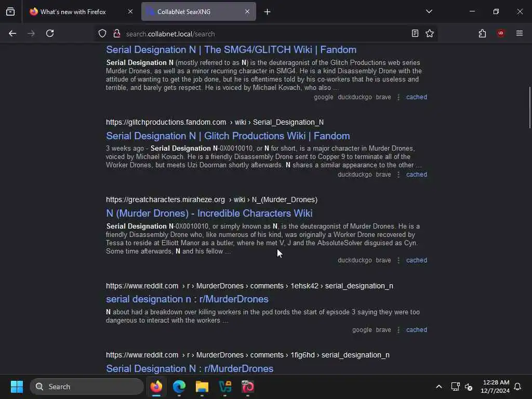Open Serial Designation N : r/MurderDrones result

click(x=189, y=368)
